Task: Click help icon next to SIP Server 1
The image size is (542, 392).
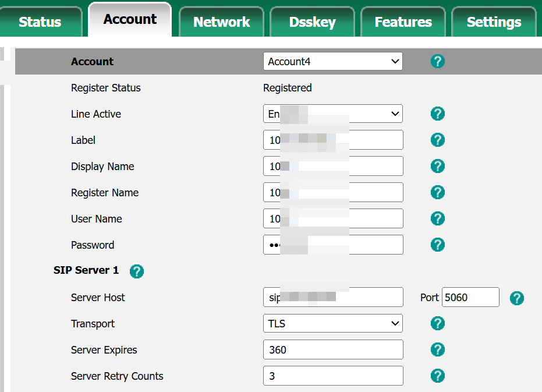Action: (x=137, y=271)
